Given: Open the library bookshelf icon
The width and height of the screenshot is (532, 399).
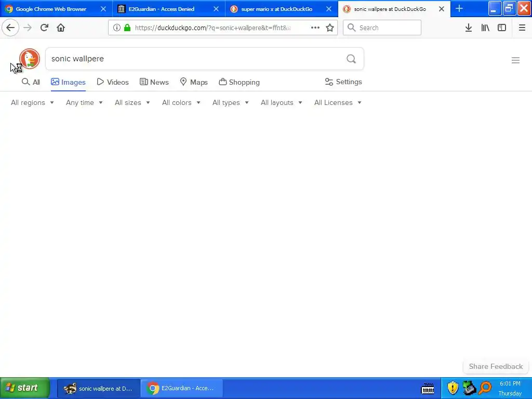Looking at the screenshot, I should pyautogui.click(x=485, y=28).
